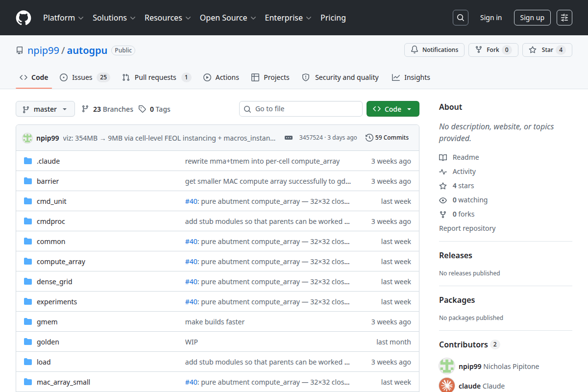The image size is (588, 392).
Task: Open the master branch selector dropdown
Action: [x=45, y=109]
